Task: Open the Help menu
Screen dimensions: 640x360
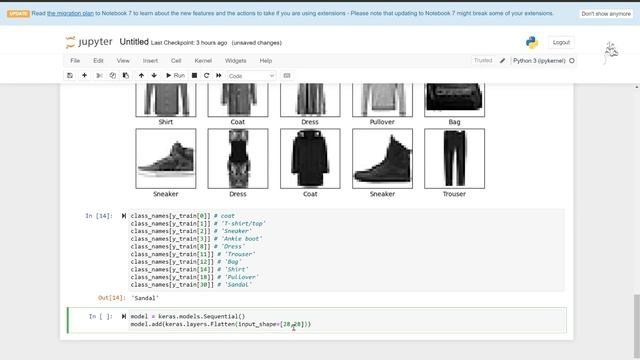Action: point(266,60)
